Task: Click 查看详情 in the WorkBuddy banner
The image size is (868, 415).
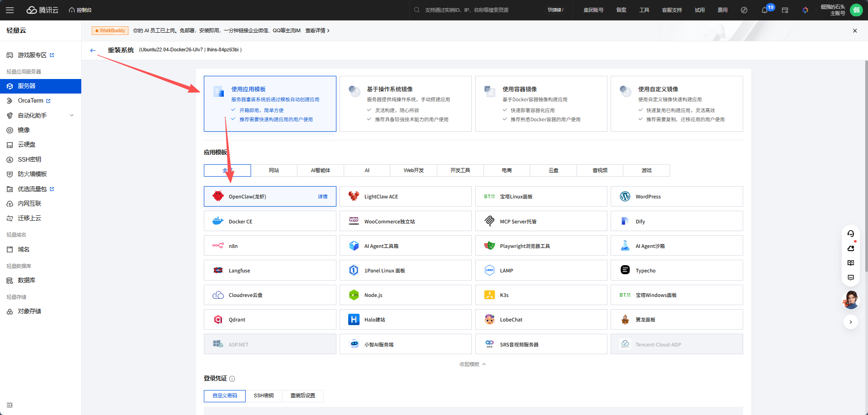Action: (x=317, y=30)
